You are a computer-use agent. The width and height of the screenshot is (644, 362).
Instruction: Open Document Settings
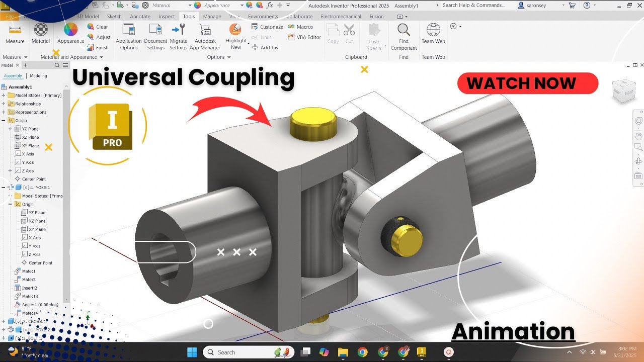coord(155,37)
